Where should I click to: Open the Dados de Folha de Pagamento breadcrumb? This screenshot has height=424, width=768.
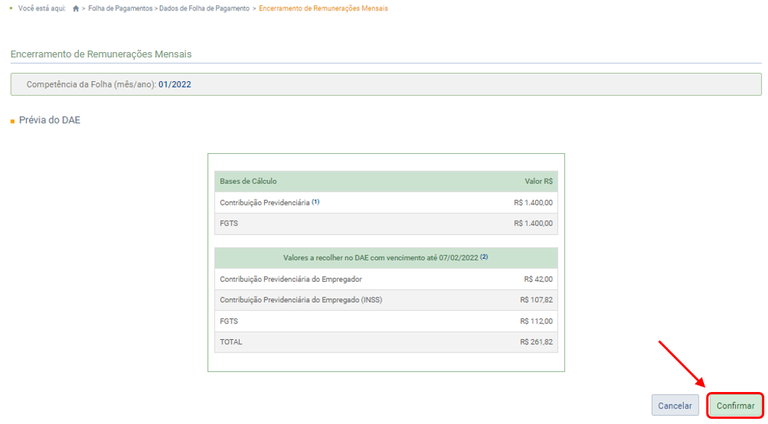204,8
